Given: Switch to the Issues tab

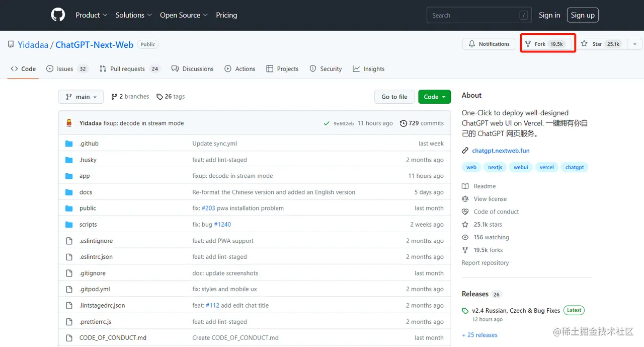Looking at the screenshot, I should click(67, 68).
